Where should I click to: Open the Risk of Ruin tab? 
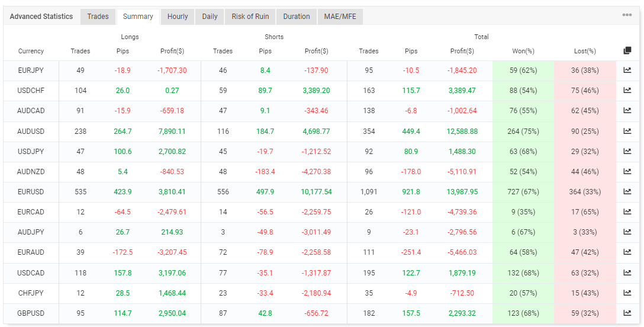tap(250, 17)
